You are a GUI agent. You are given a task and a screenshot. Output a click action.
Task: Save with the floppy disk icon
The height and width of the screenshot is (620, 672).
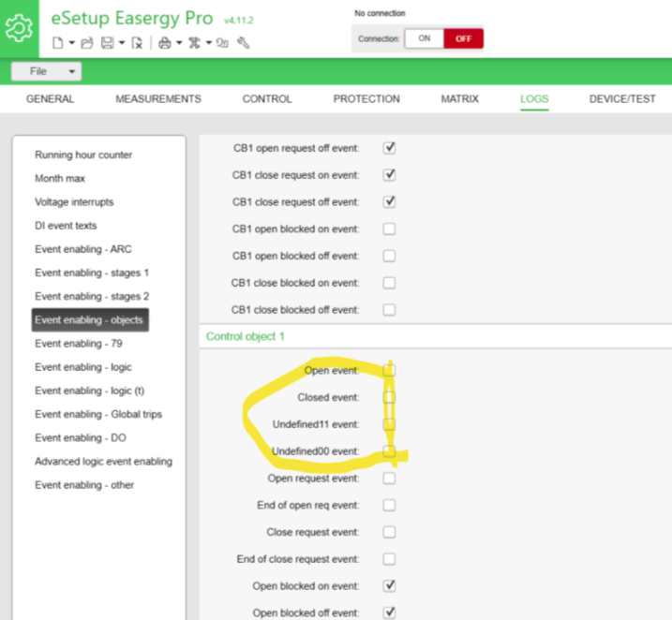click(107, 43)
